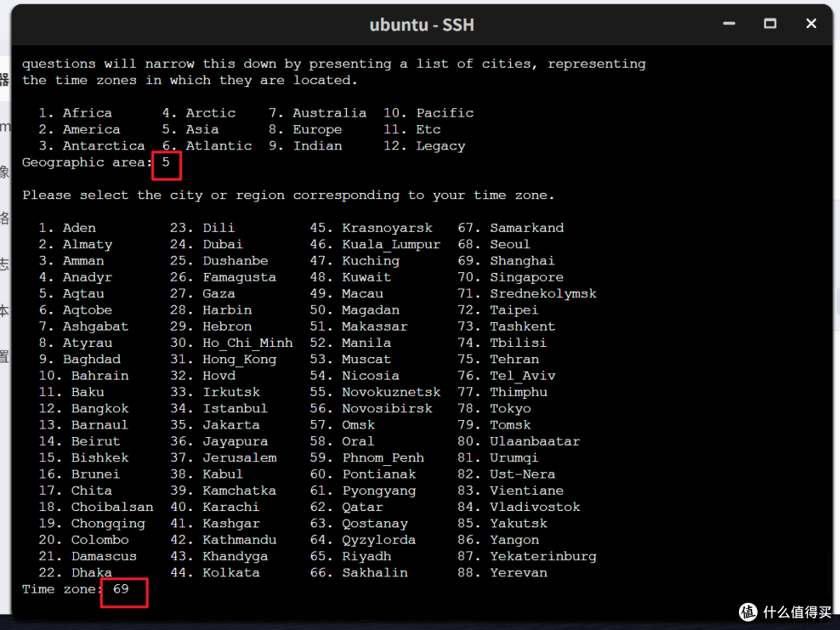Click the 'ubuntu - SSH' window title
840x630 pixels.
422,25
